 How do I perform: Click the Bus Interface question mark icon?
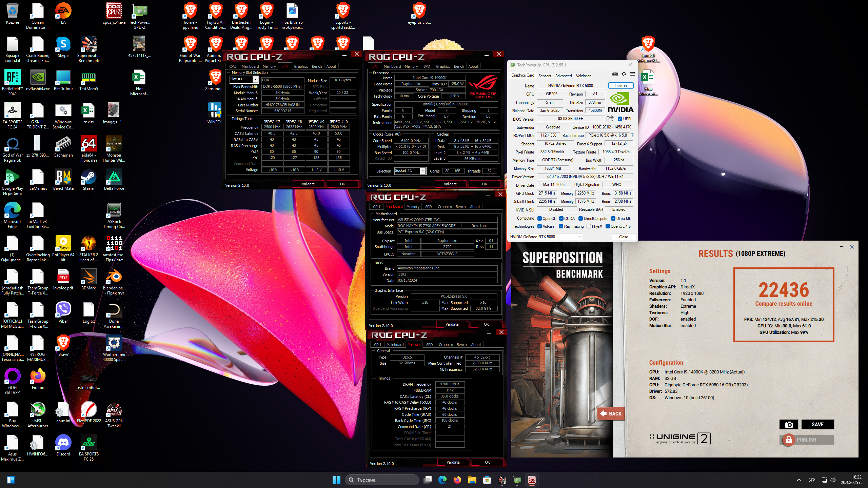632,135
